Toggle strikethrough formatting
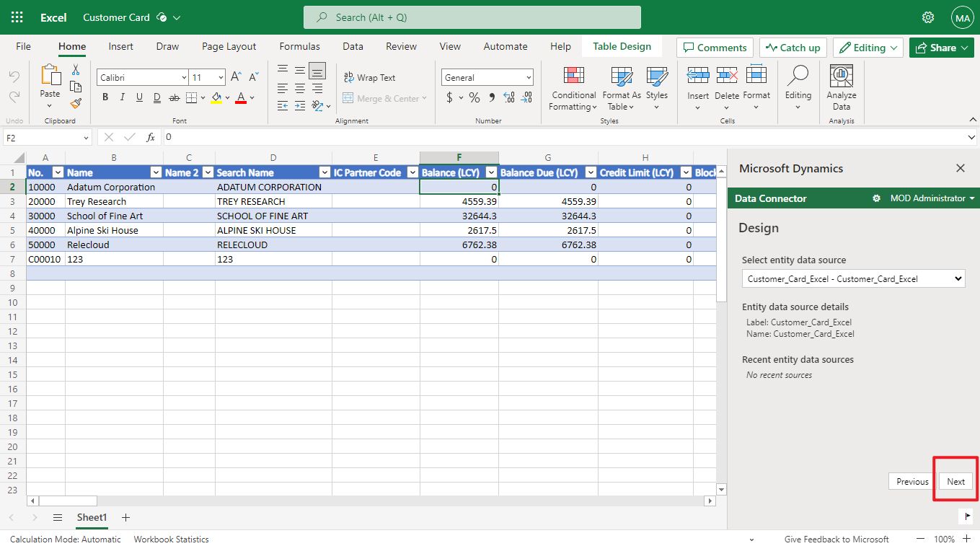This screenshot has width=980, height=546. tap(173, 97)
